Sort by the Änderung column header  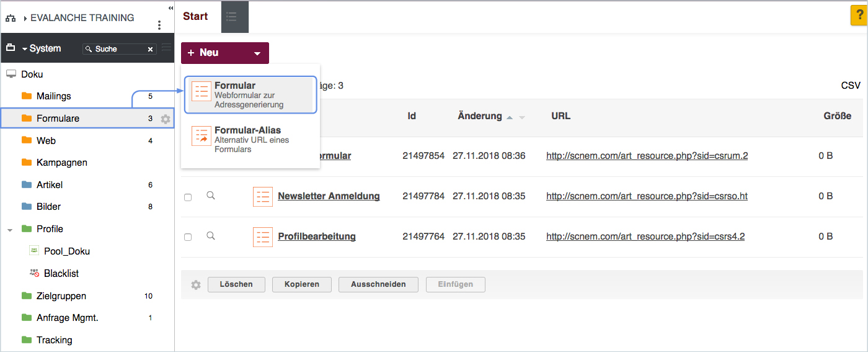click(479, 116)
